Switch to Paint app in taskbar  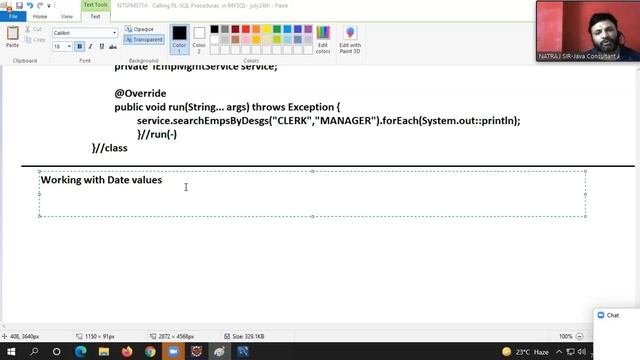tap(220, 351)
